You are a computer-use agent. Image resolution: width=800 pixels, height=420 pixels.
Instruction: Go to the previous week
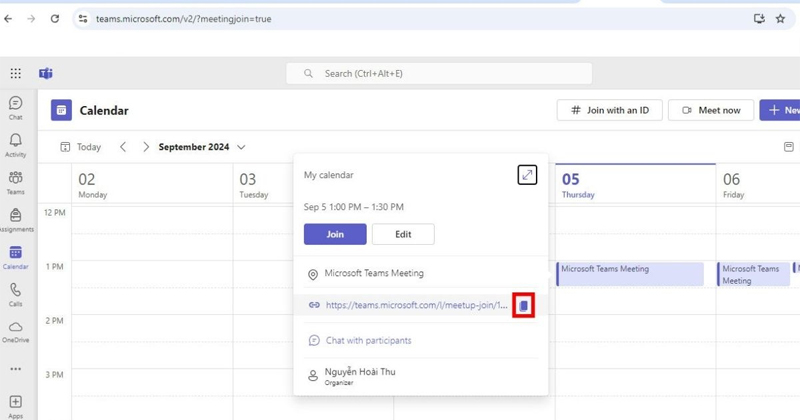123,147
